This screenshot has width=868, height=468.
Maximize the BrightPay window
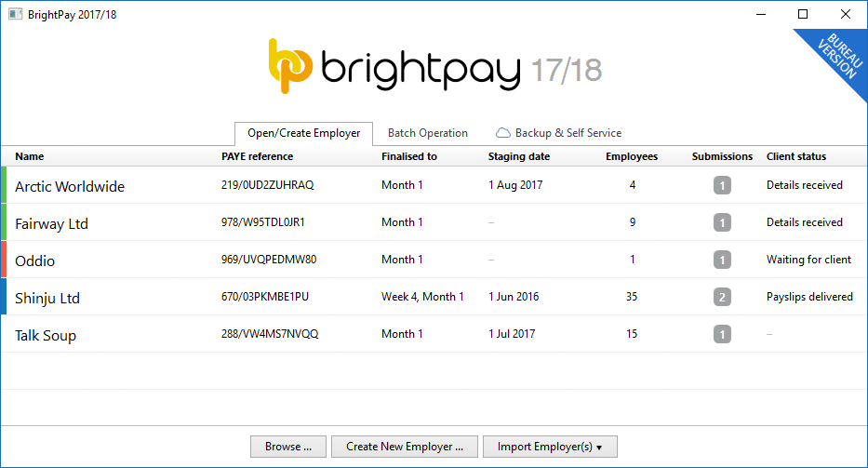[803, 14]
